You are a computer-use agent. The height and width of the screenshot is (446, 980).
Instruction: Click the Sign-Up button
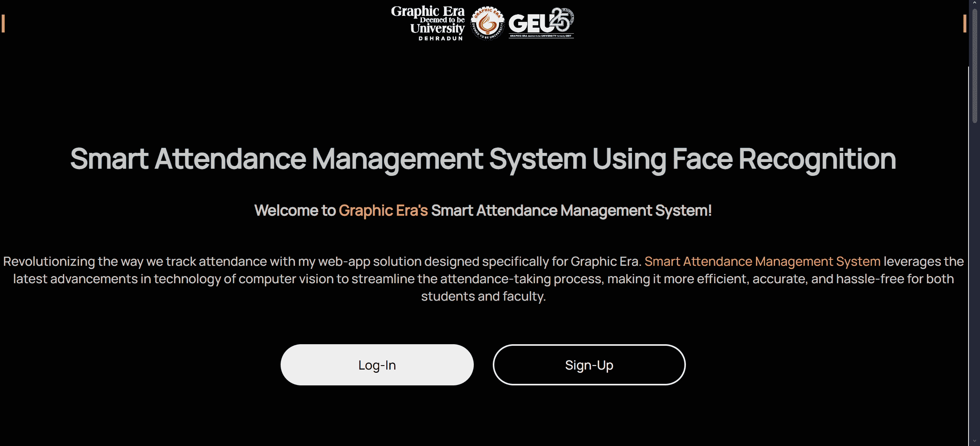[589, 365]
